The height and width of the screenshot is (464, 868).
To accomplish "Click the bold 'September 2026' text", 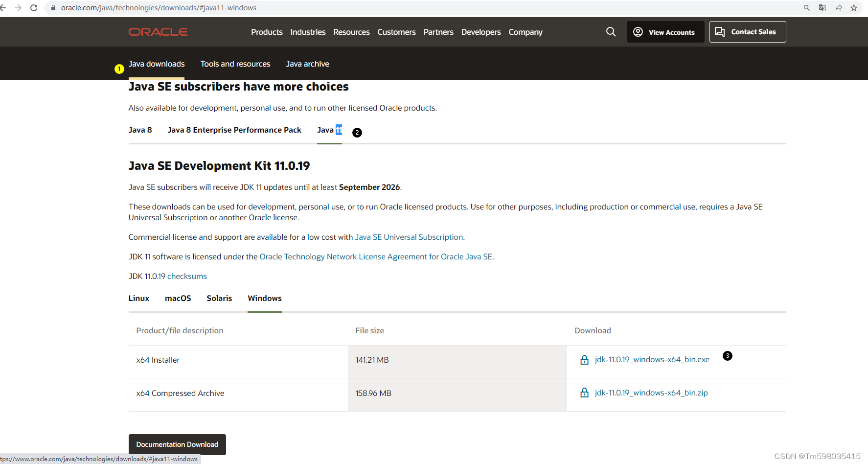I will coord(369,187).
